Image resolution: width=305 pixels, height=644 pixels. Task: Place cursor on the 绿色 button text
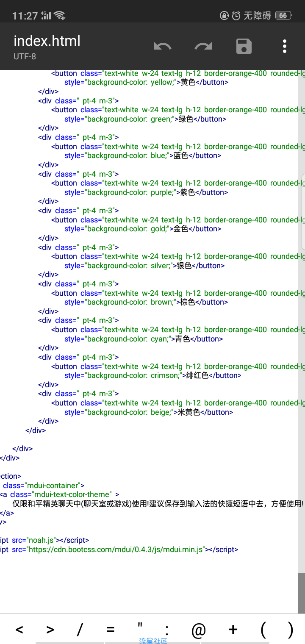tap(186, 119)
